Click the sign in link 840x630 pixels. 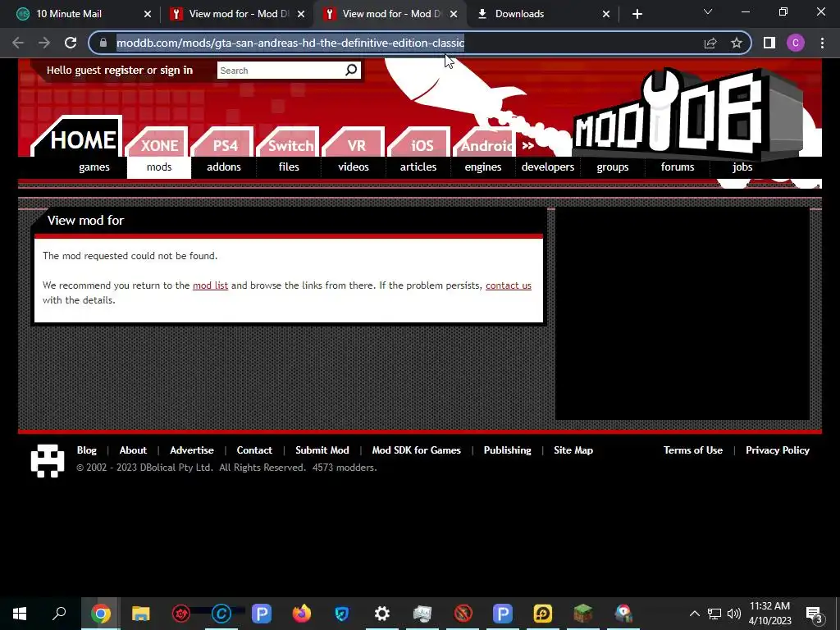click(x=176, y=71)
